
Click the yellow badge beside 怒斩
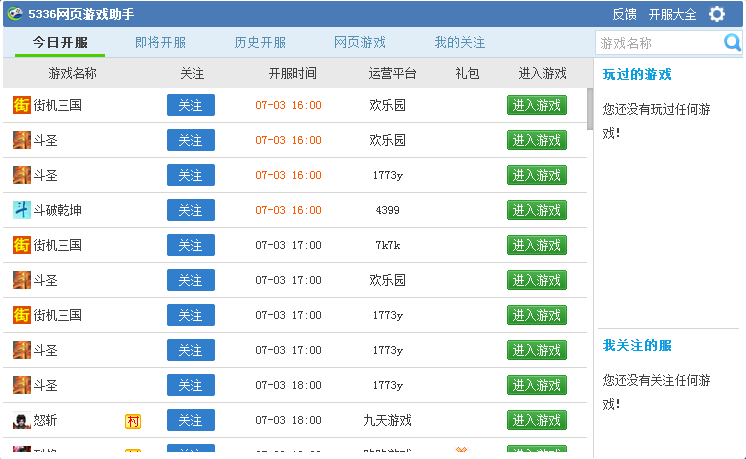tap(133, 421)
